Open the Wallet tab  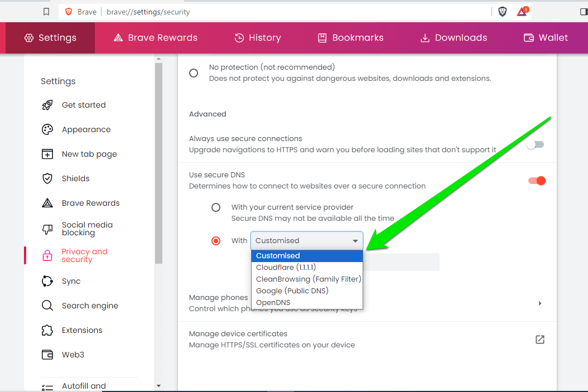pyautogui.click(x=546, y=38)
